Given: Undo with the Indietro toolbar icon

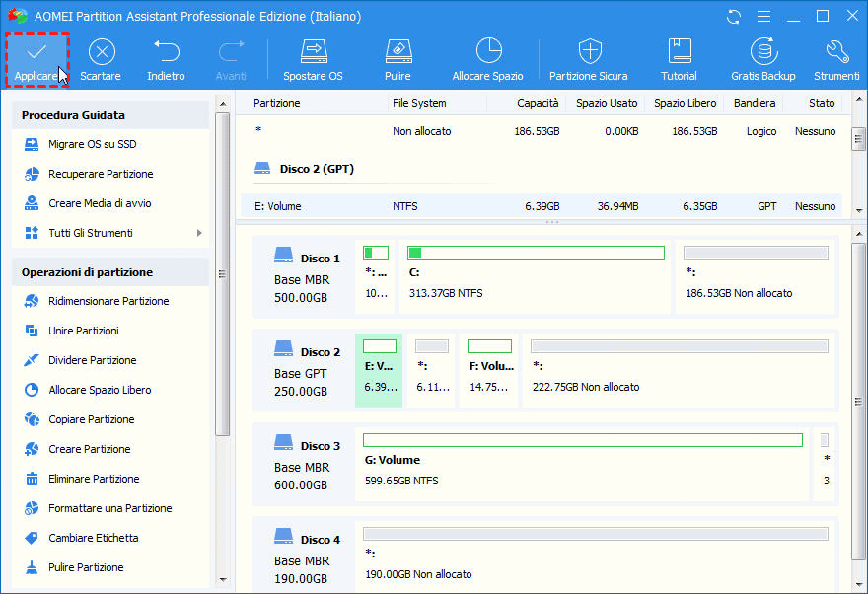Looking at the screenshot, I should tap(166, 51).
